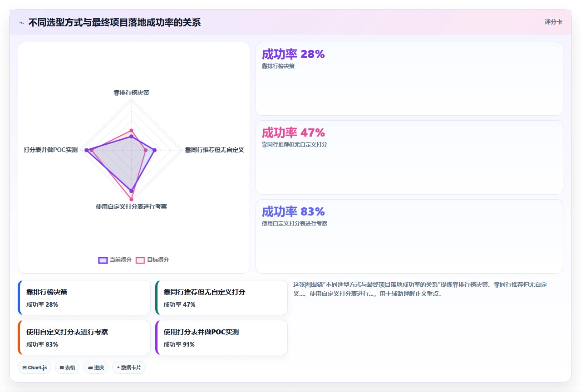Screen dimensions: 581x392
Task: Select the 进度 tag pill
Action: click(x=96, y=367)
